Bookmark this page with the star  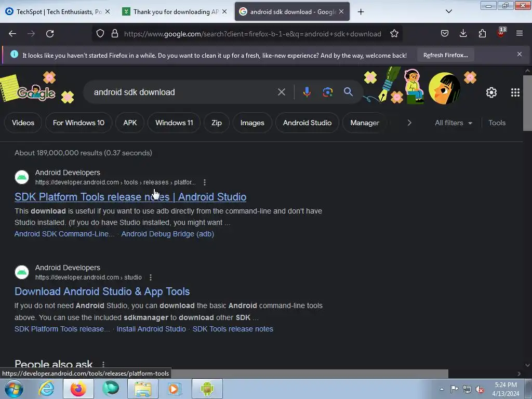(x=394, y=34)
